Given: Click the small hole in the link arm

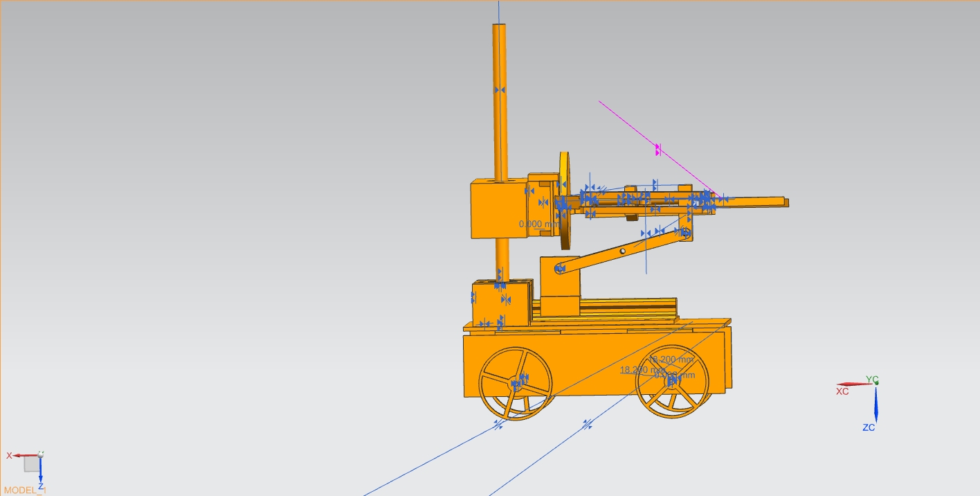Looking at the screenshot, I should pos(622,251).
